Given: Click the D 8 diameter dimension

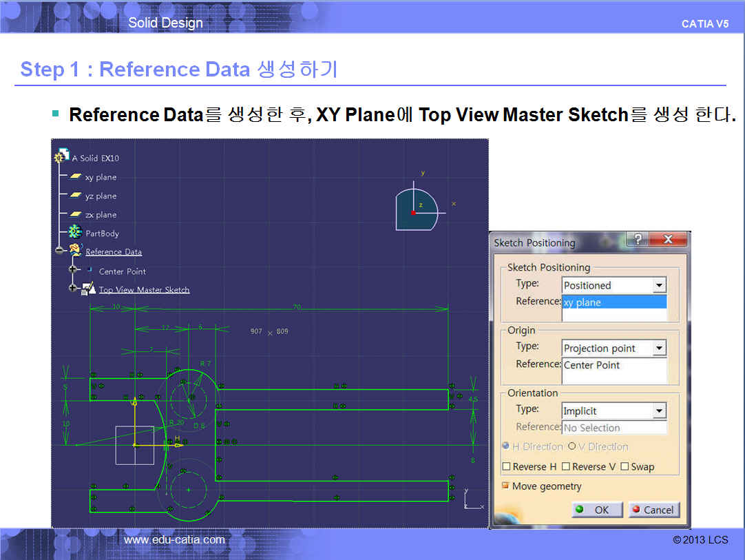Looking at the screenshot, I should coord(199,426).
